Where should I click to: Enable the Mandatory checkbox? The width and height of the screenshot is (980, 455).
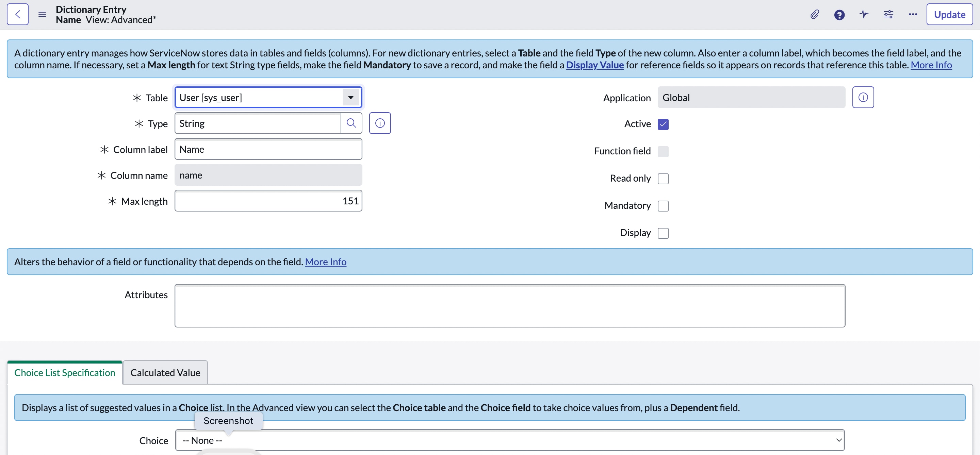(663, 206)
